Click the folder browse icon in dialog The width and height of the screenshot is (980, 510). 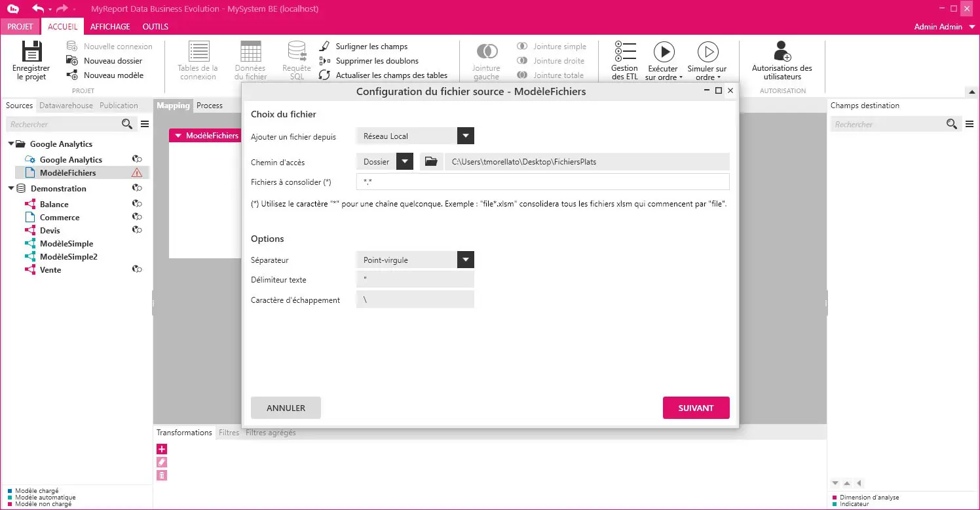[x=430, y=162]
